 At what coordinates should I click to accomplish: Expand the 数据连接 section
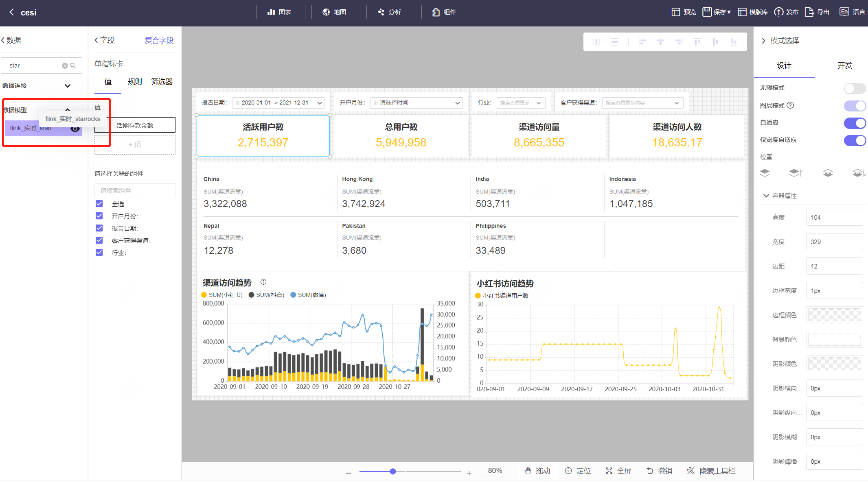click(x=68, y=86)
